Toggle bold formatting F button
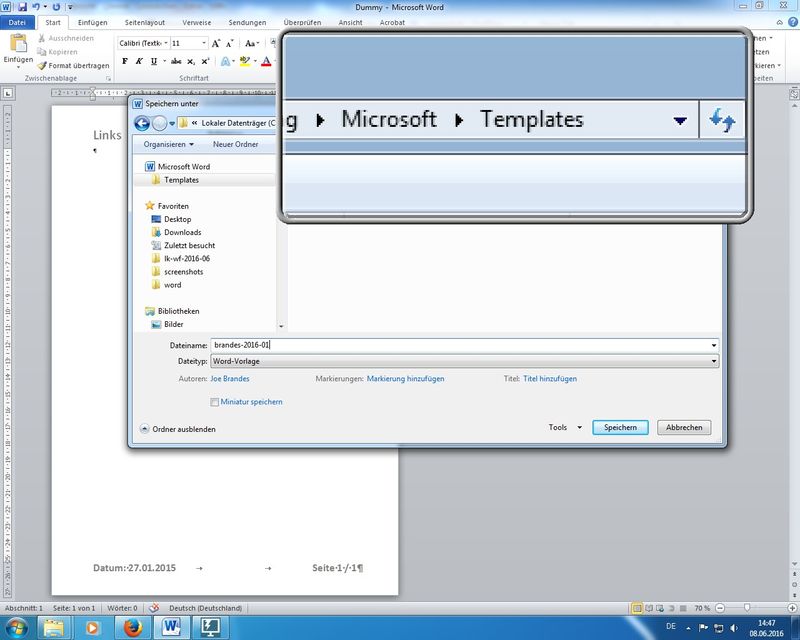The width and height of the screenshot is (800, 640). coord(124,61)
